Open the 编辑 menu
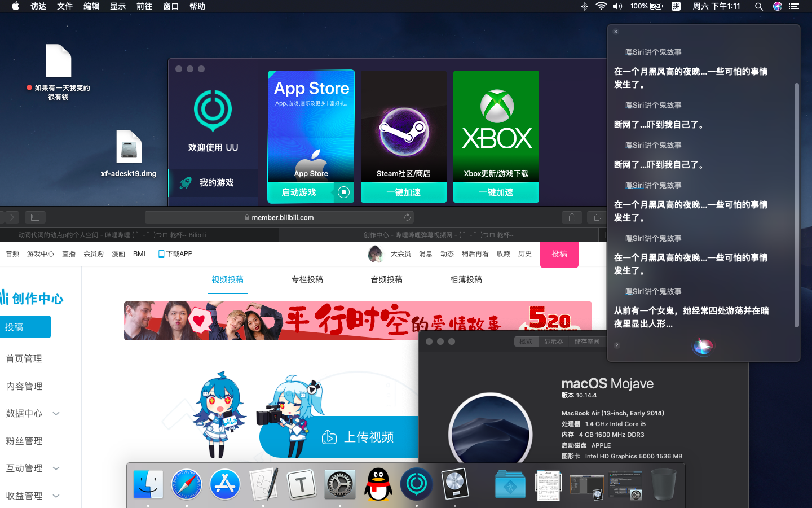The width and height of the screenshot is (812, 508). tap(91, 6)
